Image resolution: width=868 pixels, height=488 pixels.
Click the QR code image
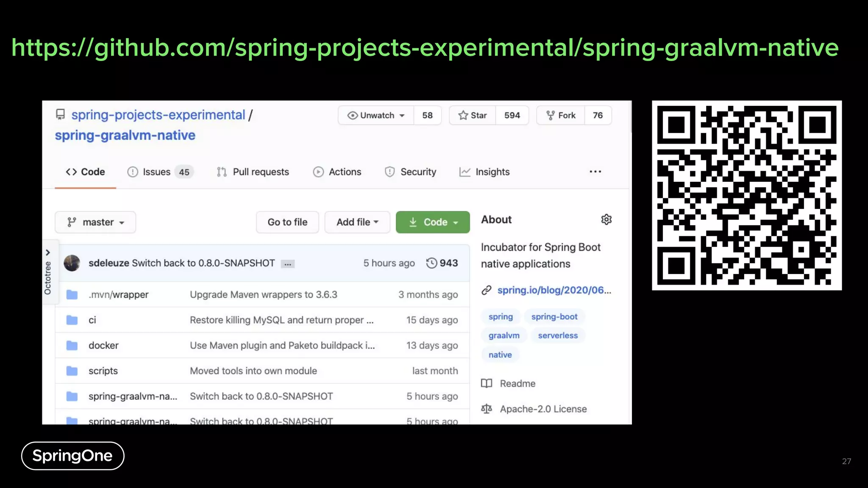pos(747,195)
